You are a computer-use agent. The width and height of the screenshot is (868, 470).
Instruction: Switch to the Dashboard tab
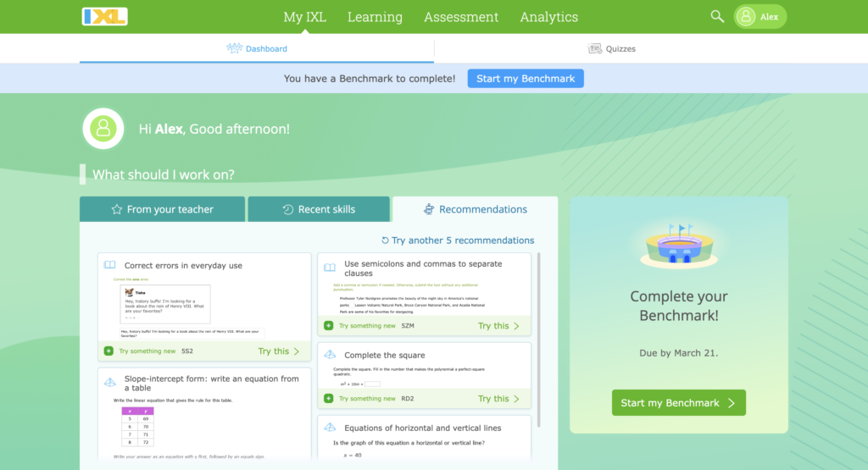[257, 48]
